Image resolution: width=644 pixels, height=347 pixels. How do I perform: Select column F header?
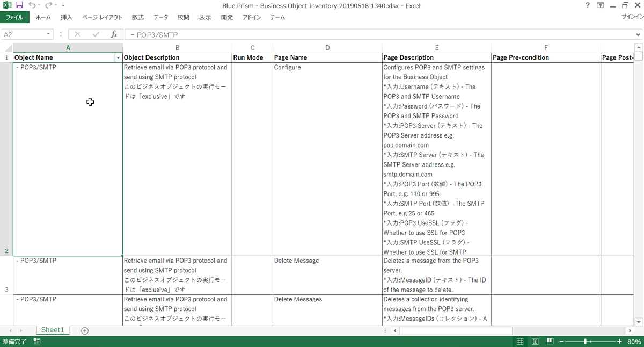(x=546, y=48)
